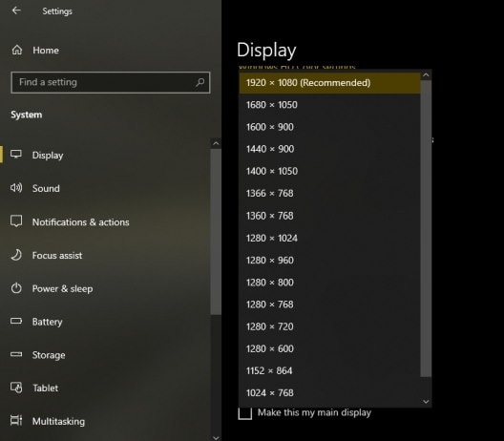This screenshot has width=504, height=441.
Task: Go to Display settings section
Action: coord(48,156)
